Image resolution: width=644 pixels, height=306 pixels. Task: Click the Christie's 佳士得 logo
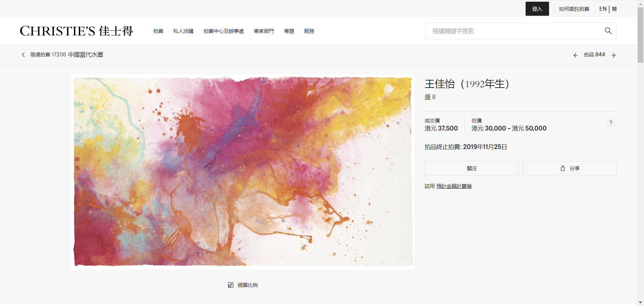[x=76, y=31]
